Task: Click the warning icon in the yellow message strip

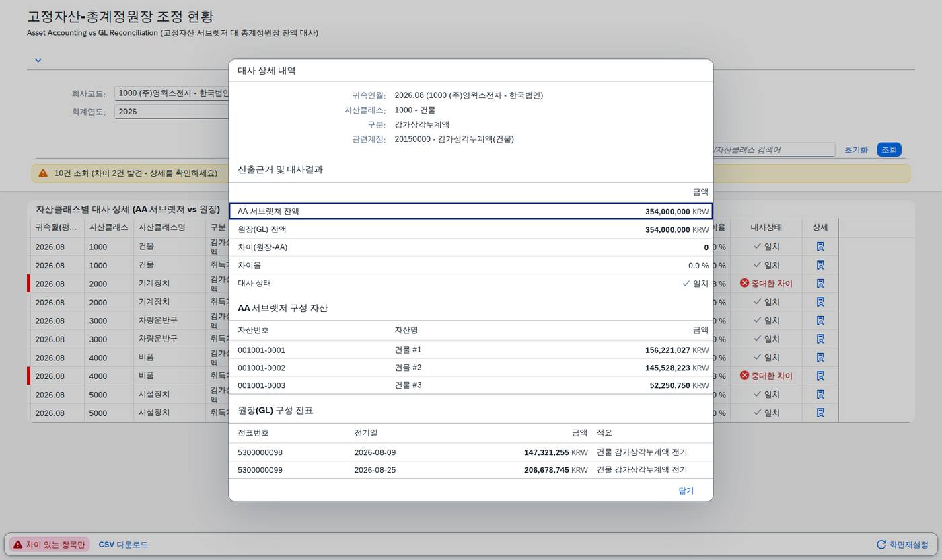Action: [43, 173]
